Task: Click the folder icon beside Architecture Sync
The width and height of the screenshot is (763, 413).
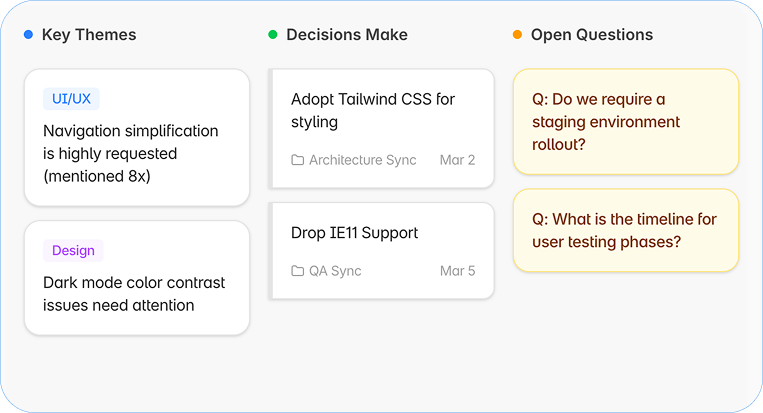Action: (x=297, y=160)
